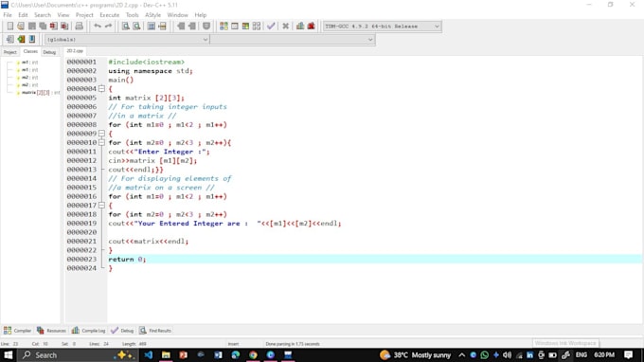Open the Compiler bottom panel tab
This screenshot has height=362, width=644.
click(18, 331)
